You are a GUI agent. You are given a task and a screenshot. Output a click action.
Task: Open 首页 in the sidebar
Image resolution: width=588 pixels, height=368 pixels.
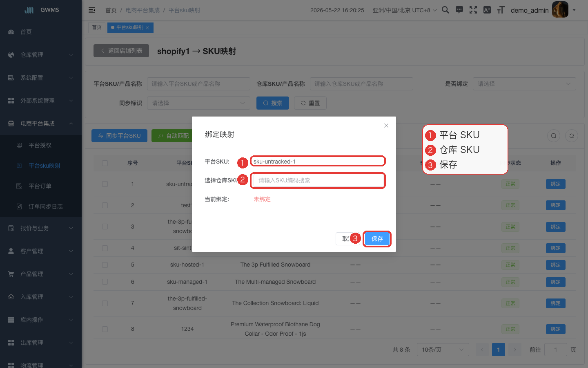coord(41,32)
